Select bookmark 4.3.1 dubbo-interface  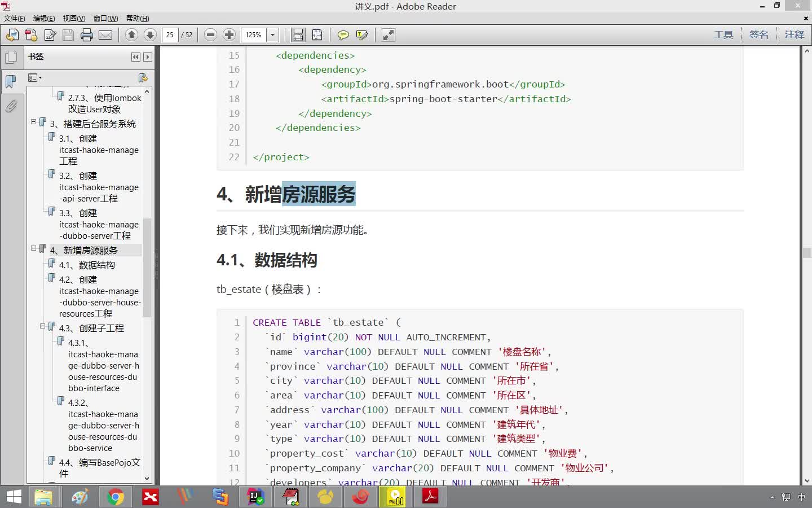tap(104, 365)
